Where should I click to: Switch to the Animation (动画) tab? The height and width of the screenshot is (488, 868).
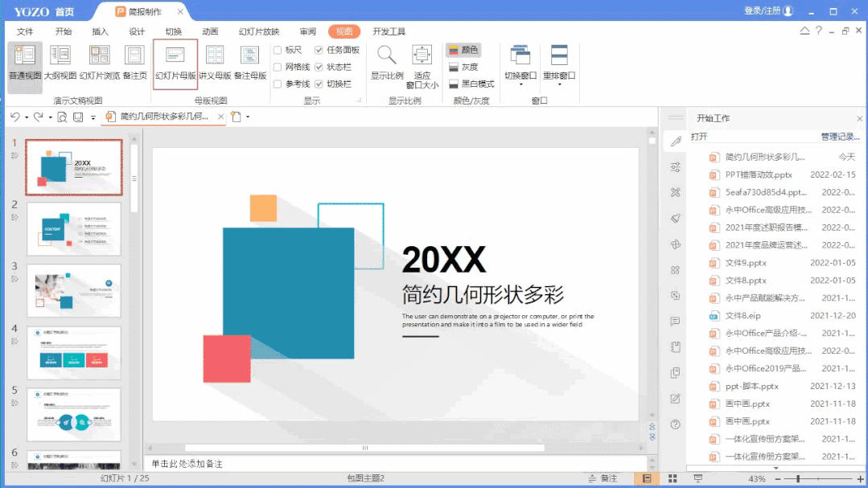pos(210,31)
